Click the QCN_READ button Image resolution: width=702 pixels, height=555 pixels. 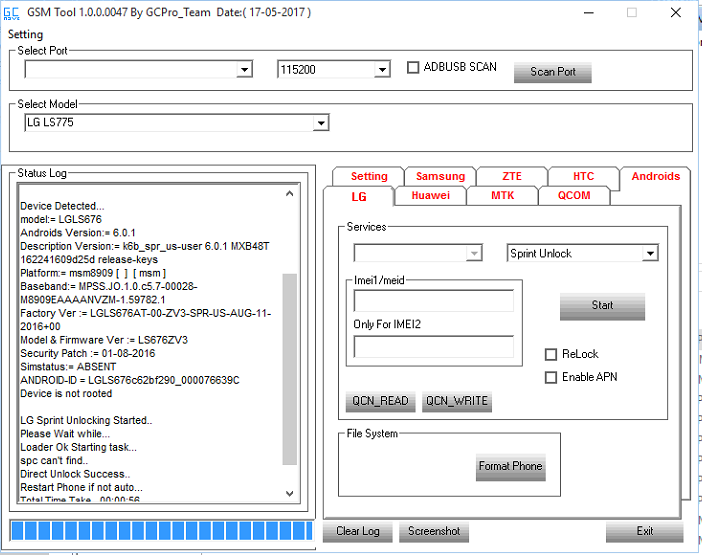click(381, 401)
